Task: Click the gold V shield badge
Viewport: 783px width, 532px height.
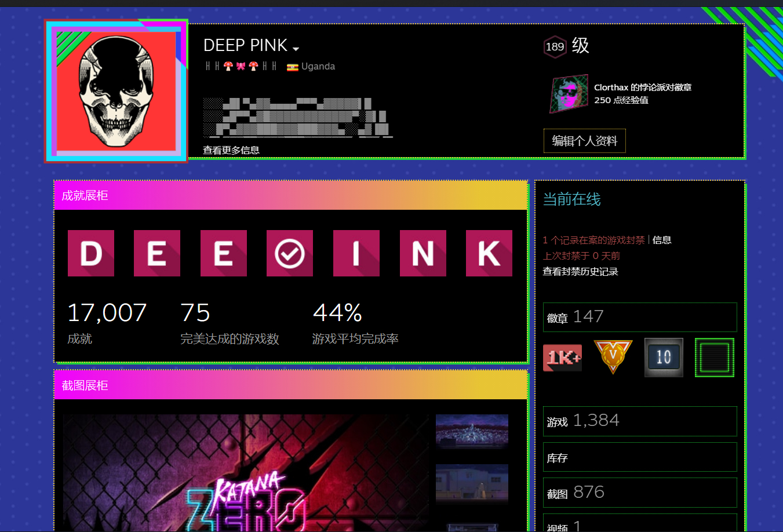Action: [x=613, y=356]
